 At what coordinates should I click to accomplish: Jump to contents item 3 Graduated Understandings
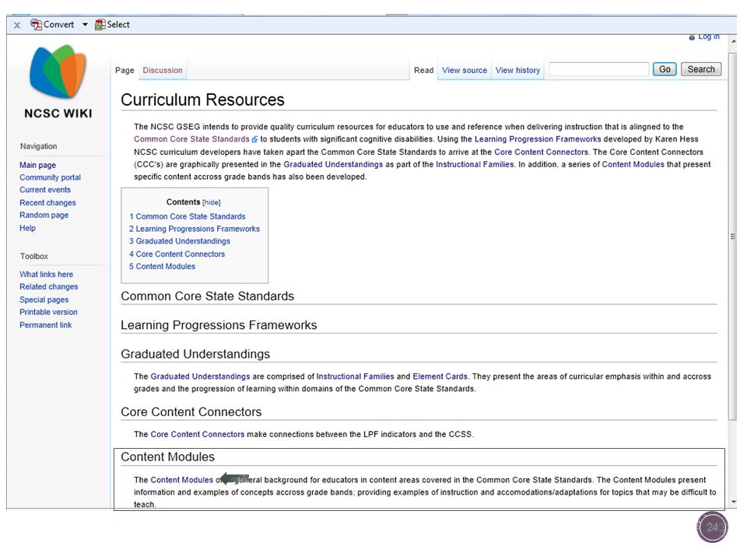click(180, 241)
